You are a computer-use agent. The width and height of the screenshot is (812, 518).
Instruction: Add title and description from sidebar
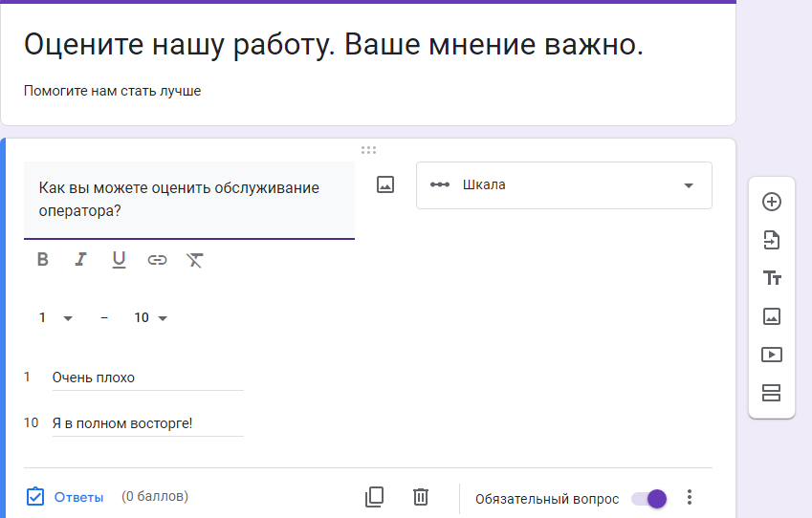click(x=772, y=278)
